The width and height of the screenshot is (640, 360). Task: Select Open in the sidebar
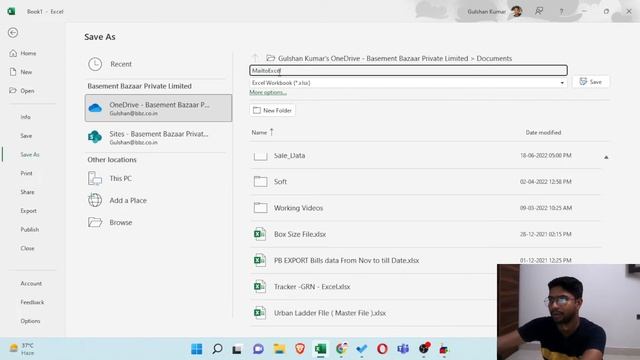tap(22, 91)
